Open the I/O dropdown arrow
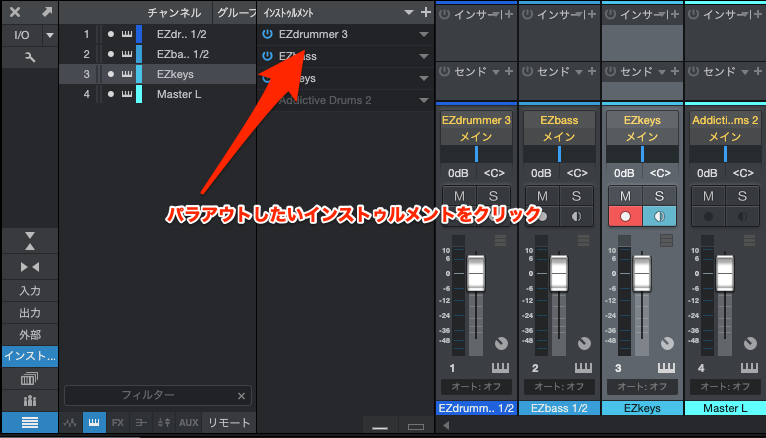Image resolution: width=766 pixels, height=438 pixels. [48, 35]
